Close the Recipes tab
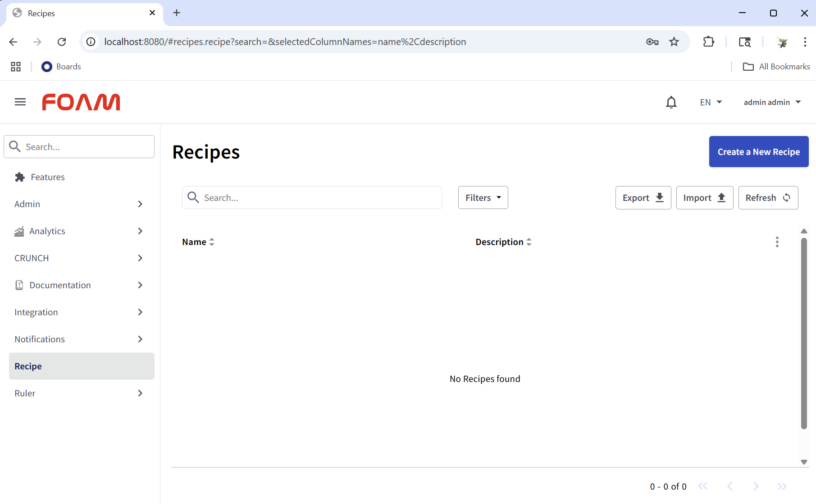Image resolution: width=816 pixels, height=504 pixels. (x=152, y=13)
